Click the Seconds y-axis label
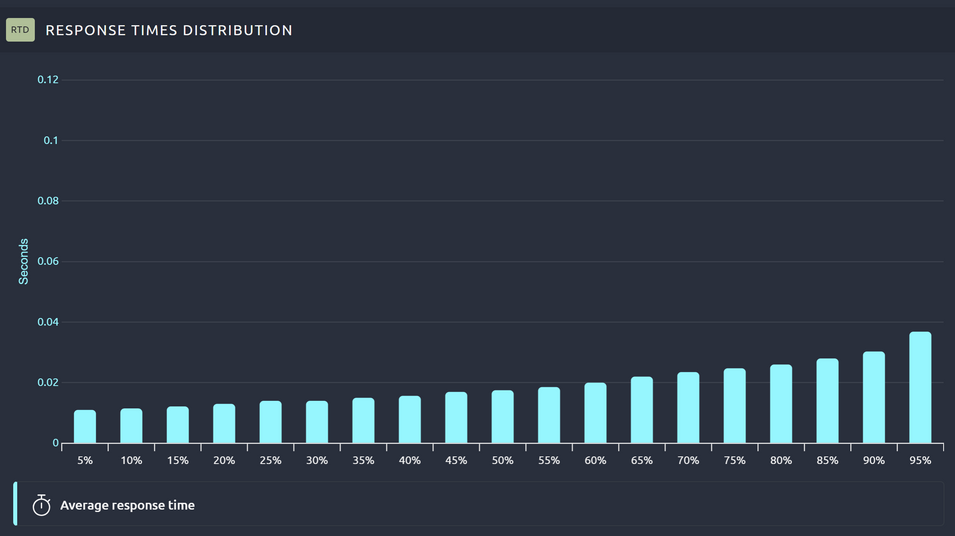The width and height of the screenshot is (955, 536). pos(24,261)
